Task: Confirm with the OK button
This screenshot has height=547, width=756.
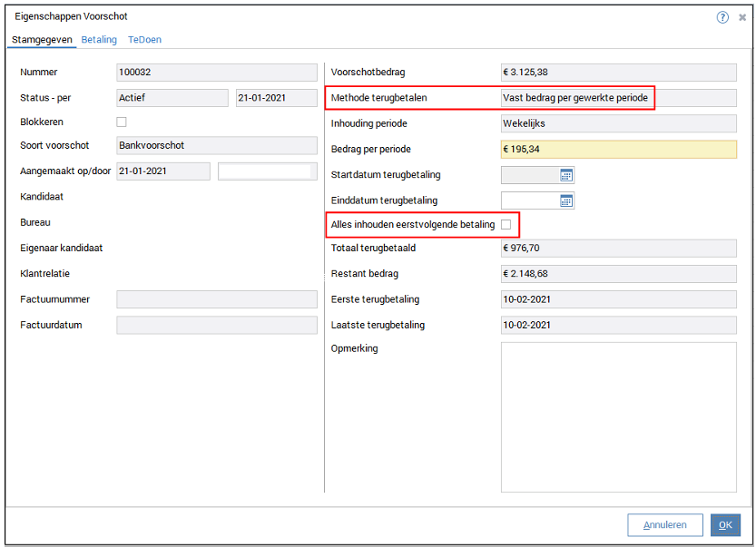Action: [x=725, y=524]
